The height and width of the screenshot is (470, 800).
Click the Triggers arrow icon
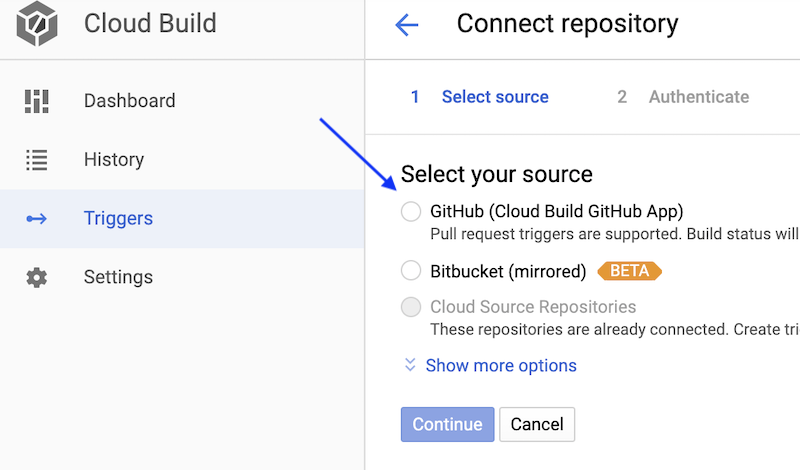pos(37,219)
